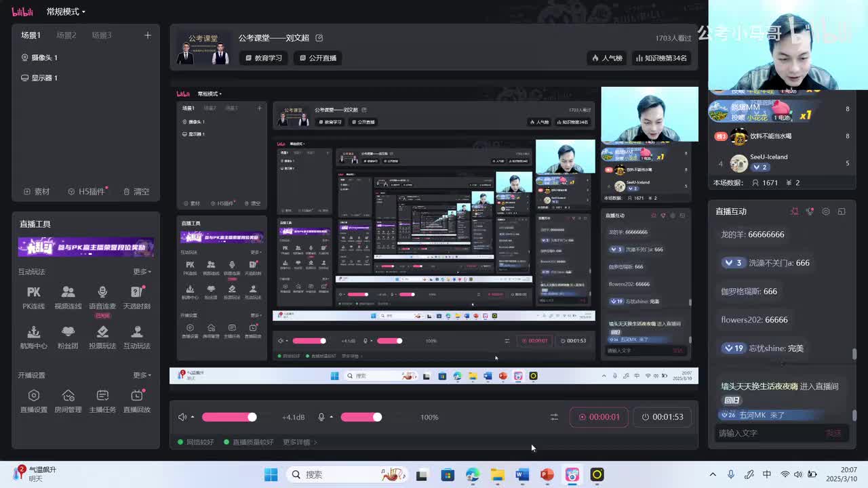
Task: Open PowerPoint from taskbar
Action: click(x=547, y=474)
